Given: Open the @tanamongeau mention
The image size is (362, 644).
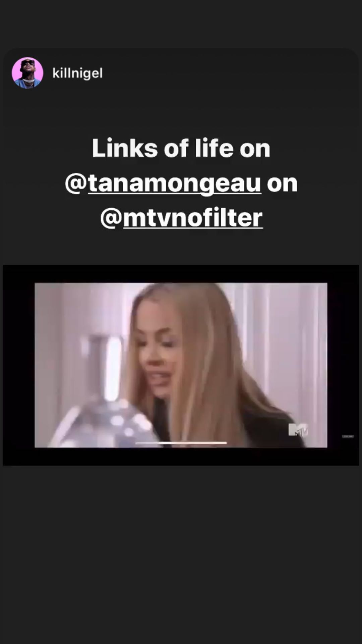Looking at the screenshot, I should 163,183.
